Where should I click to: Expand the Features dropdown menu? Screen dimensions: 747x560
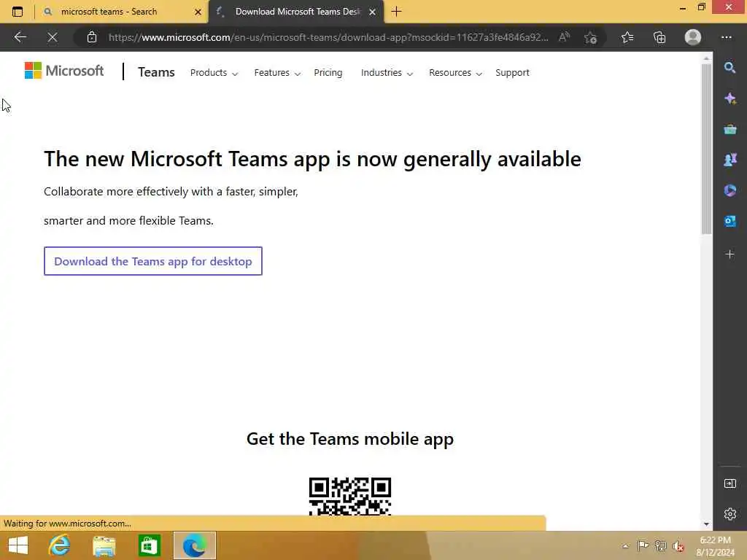click(x=277, y=73)
